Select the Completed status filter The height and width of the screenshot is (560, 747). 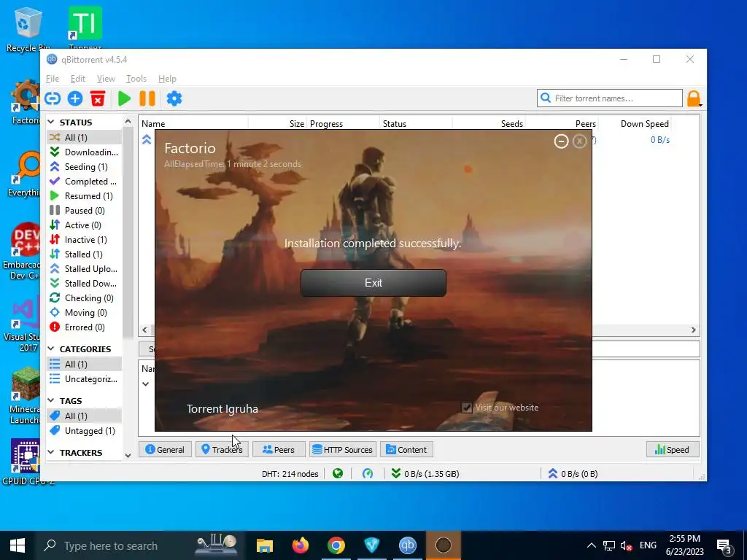(85, 182)
